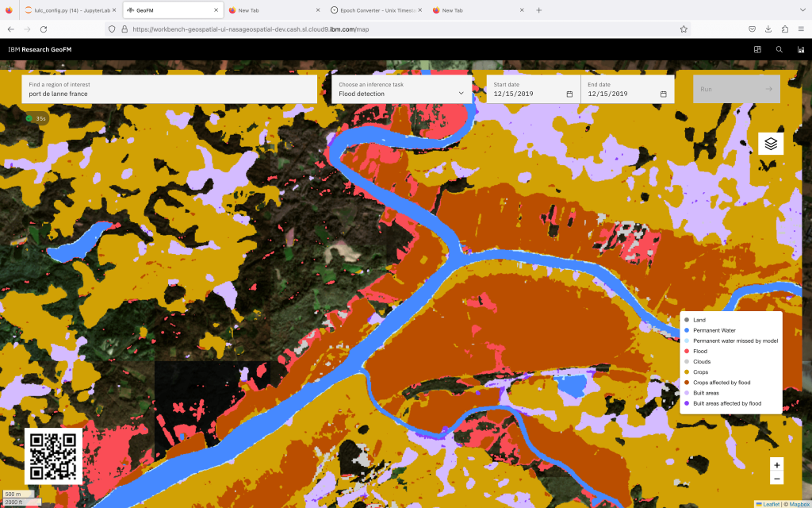Zoom out the map with minus button
The width and height of the screenshot is (812, 508).
776,479
